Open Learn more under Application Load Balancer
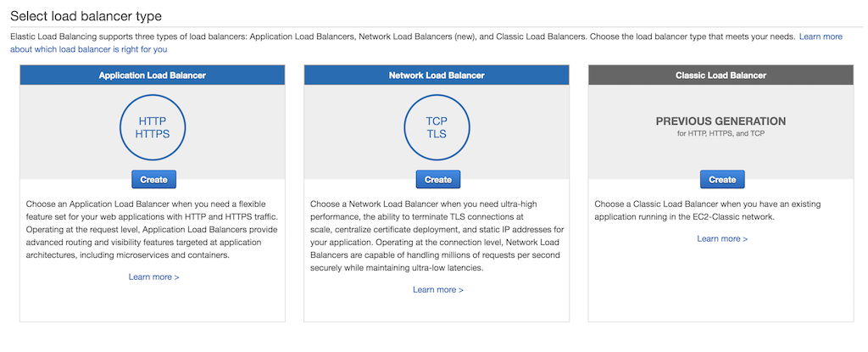Screen dimensions: 868x352 (154, 277)
